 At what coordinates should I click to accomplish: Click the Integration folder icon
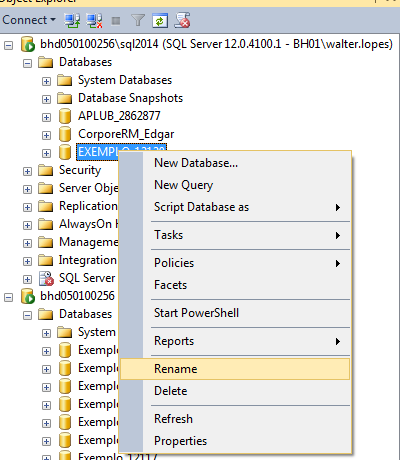coord(45,260)
